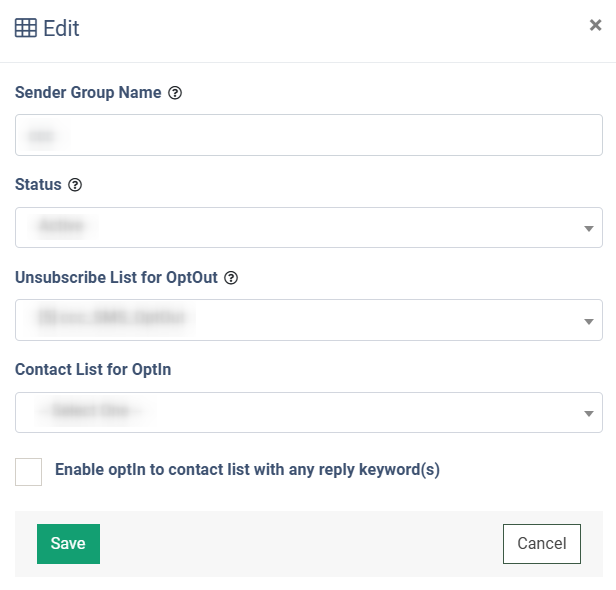Click the Edit dialog title text
The width and height of the screenshot is (616, 590).
point(62,28)
